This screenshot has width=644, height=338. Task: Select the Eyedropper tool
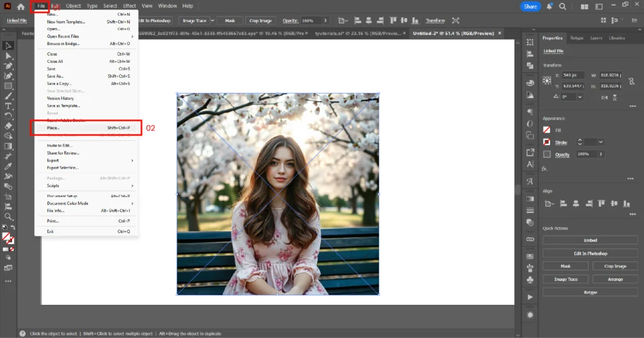[8, 166]
